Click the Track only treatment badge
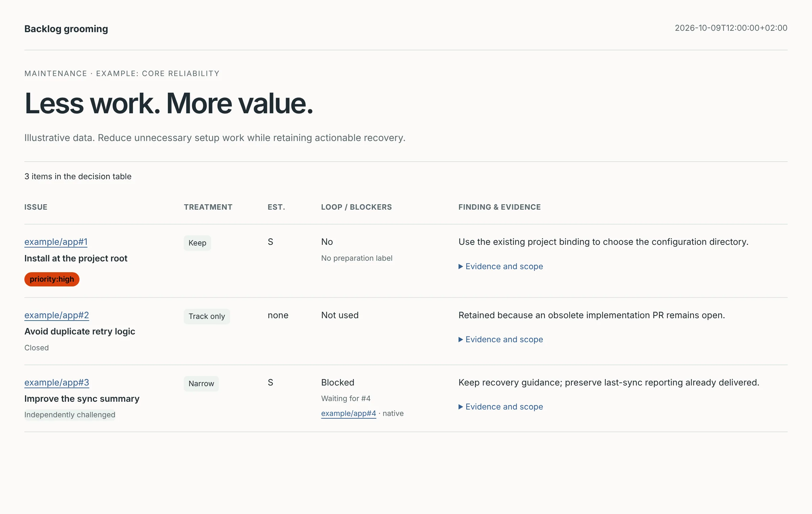812x514 pixels. coord(207,316)
